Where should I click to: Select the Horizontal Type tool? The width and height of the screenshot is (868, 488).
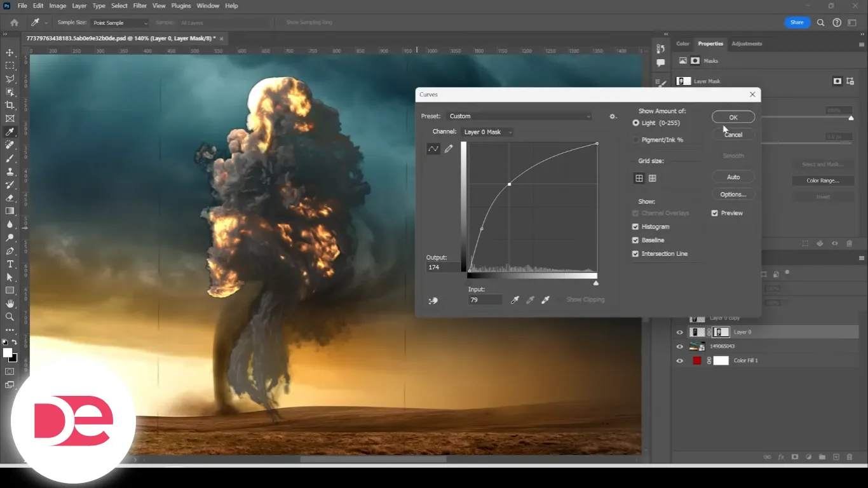(10, 264)
